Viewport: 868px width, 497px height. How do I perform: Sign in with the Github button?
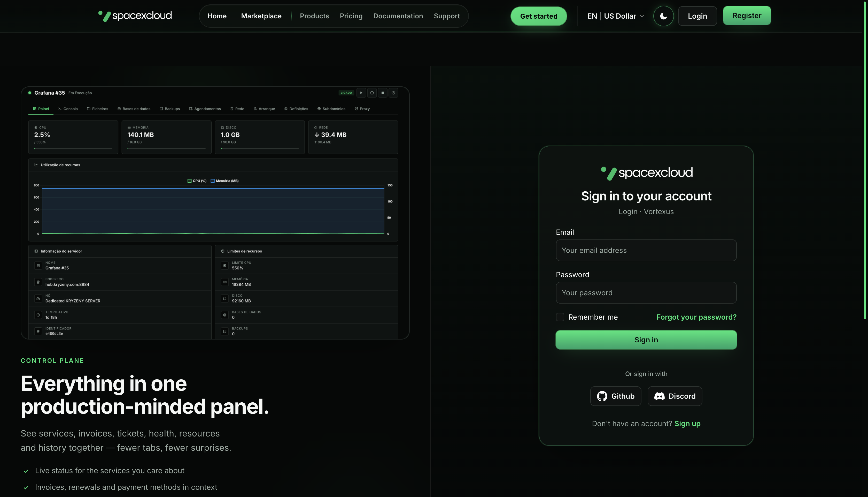tap(615, 396)
